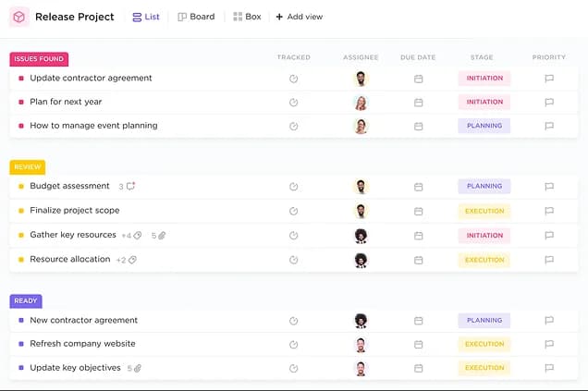Set due date for Update contractor agreement
This screenshot has height=391, width=588.
click(419, 79)
